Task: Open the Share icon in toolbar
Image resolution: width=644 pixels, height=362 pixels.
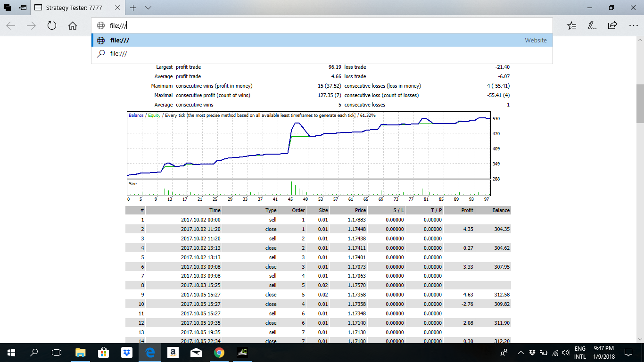Action: tap(612, 26)
